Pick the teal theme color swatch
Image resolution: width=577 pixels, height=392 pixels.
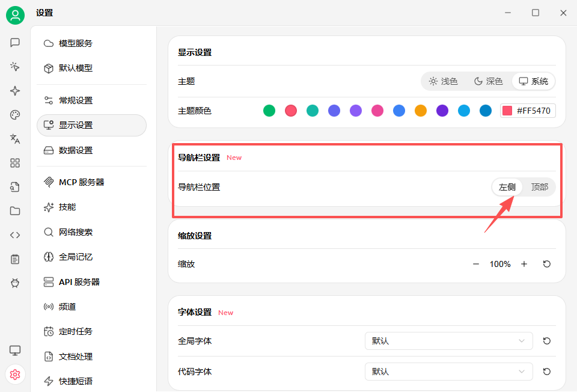pos(313,111)
